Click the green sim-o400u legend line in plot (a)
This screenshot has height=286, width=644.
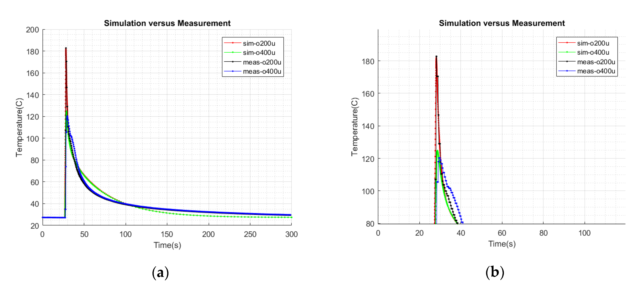pos(233,52)
